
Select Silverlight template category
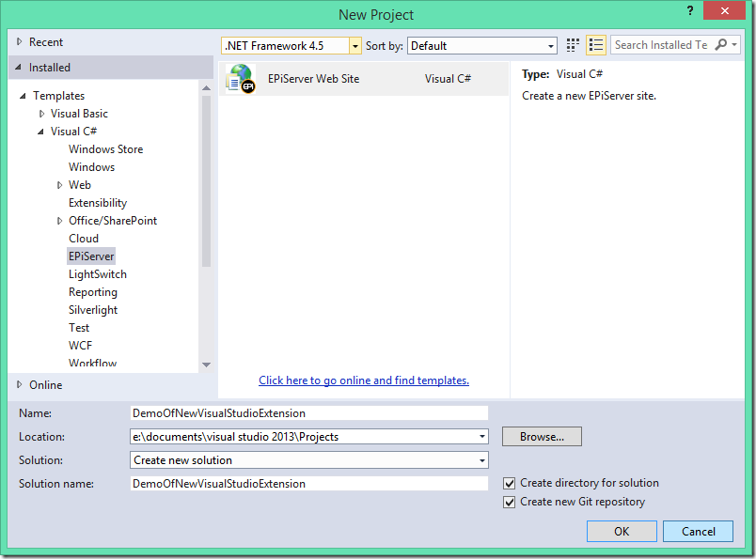tap(93, 310)
